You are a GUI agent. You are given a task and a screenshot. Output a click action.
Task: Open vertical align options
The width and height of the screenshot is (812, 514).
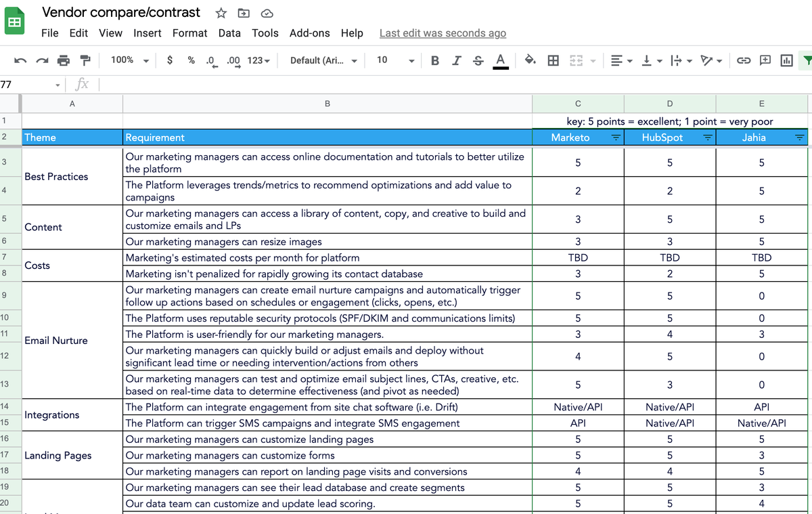pyautogui.click(x=650, y=60)
